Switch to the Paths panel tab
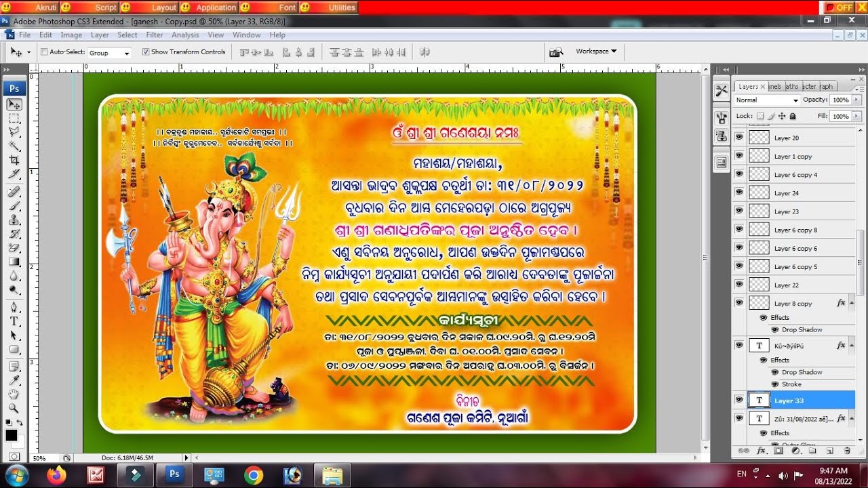 (x=792, y=87)
